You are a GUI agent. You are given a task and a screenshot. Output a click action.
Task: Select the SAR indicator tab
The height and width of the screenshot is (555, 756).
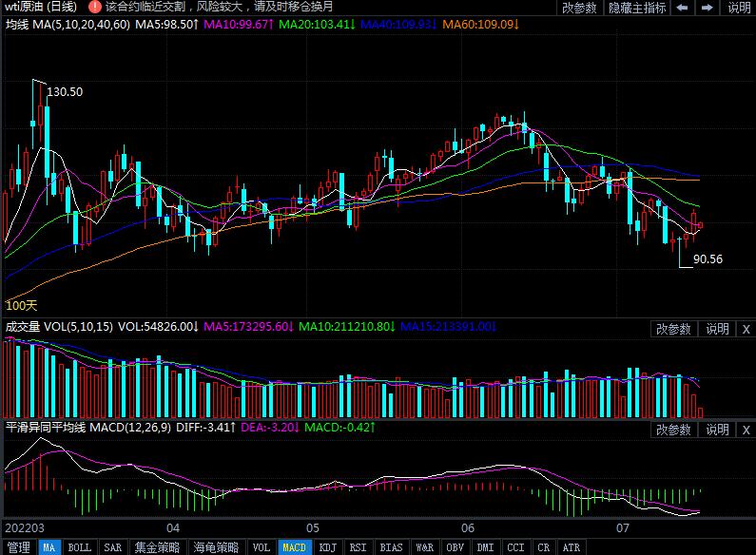[x=112, y=547]
